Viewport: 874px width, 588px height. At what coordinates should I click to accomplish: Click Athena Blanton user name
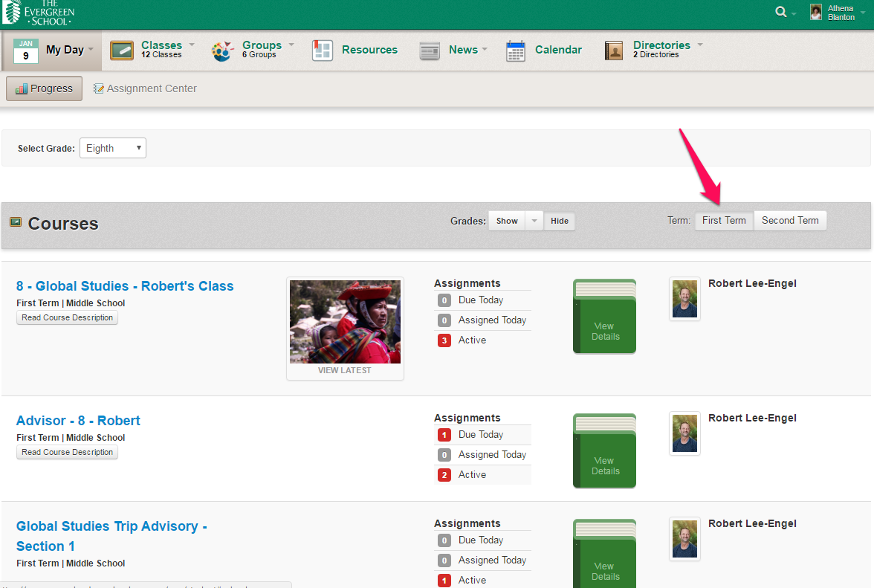click(x=841, y=13)
